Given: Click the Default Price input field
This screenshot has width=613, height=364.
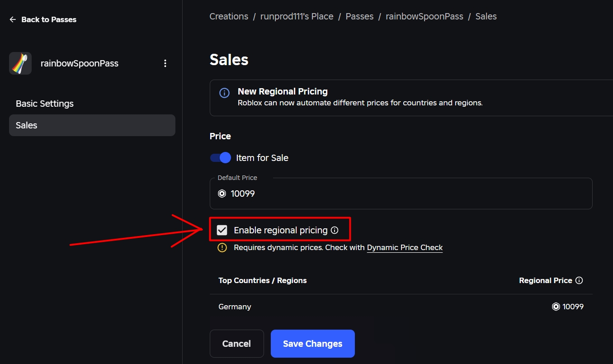Looking at the screenshot, I should tap(401, 194).
